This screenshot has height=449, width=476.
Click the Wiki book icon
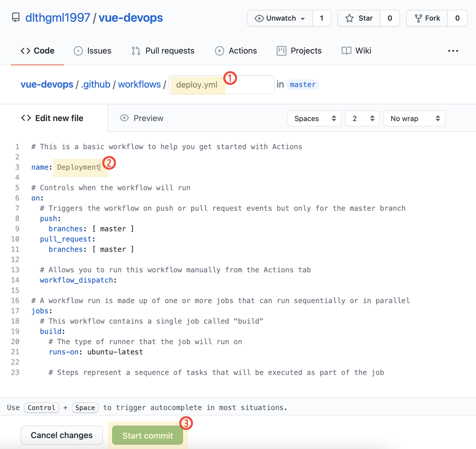(x=346, y=51)
